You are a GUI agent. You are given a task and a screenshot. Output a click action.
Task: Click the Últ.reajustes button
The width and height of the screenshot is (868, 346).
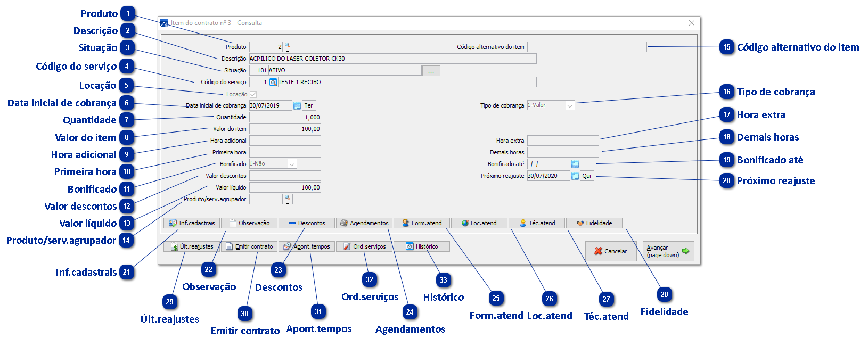pyautogui.click(x=192, y=246)
